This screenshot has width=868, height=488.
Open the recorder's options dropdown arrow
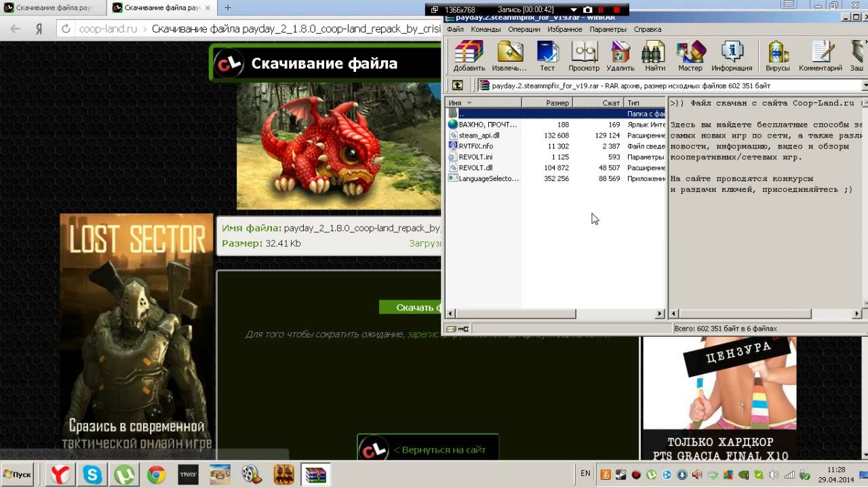pyautogui.click(x=575, y=9)
